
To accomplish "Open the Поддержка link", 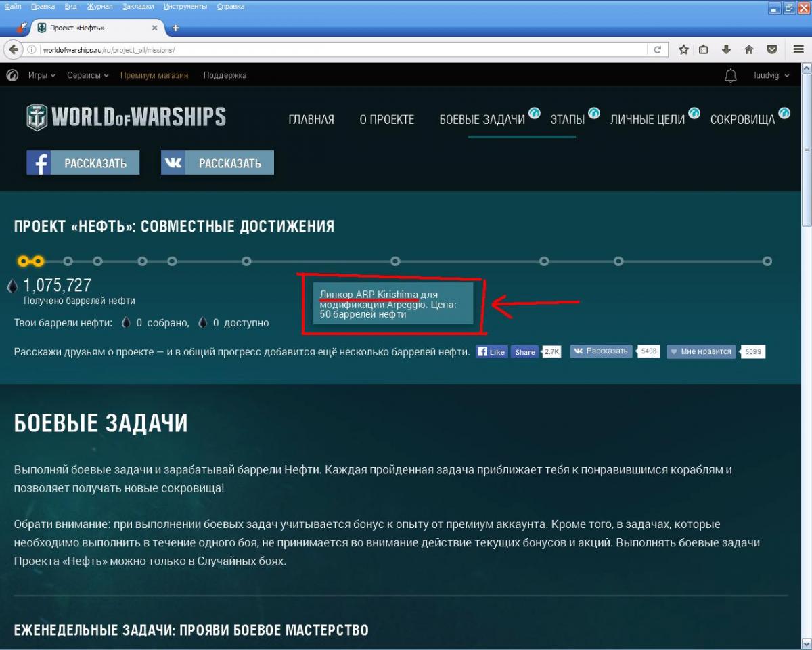I will (x=225, y=75).
